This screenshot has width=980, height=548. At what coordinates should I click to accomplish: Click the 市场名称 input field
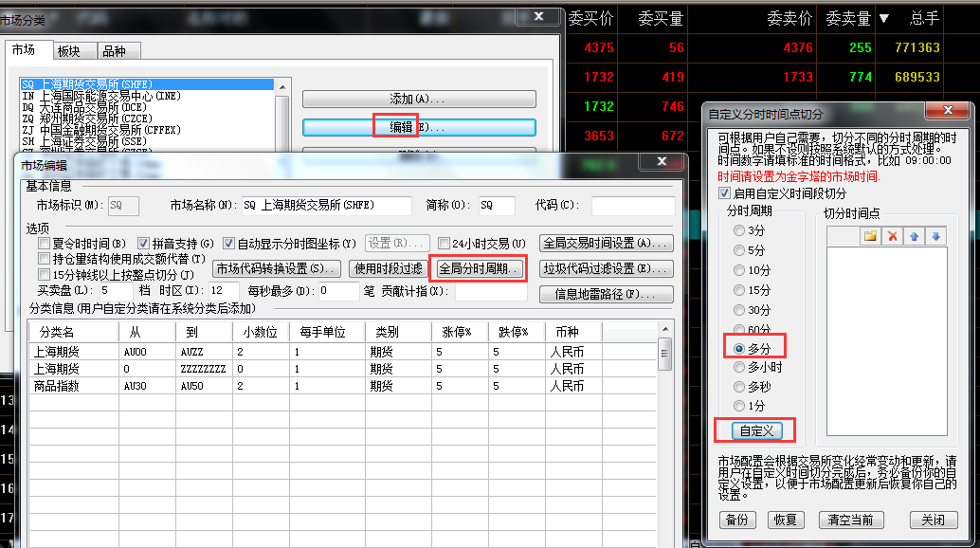tap(327, 206)
